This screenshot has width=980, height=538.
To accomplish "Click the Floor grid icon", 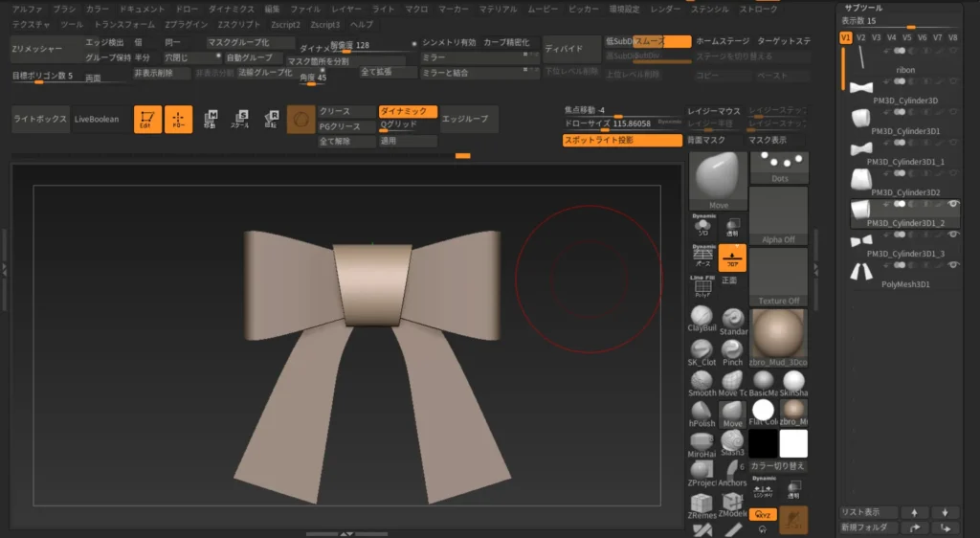I will click(732, 257).
